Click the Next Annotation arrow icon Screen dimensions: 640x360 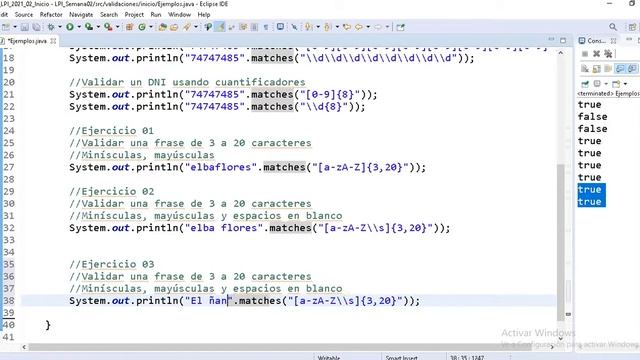(x=309, y=27)
